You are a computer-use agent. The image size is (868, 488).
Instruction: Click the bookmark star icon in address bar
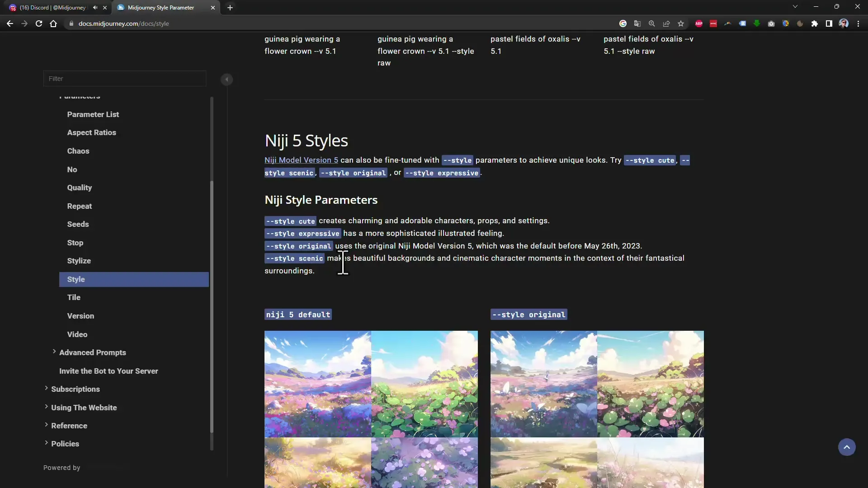click(680, 24)
